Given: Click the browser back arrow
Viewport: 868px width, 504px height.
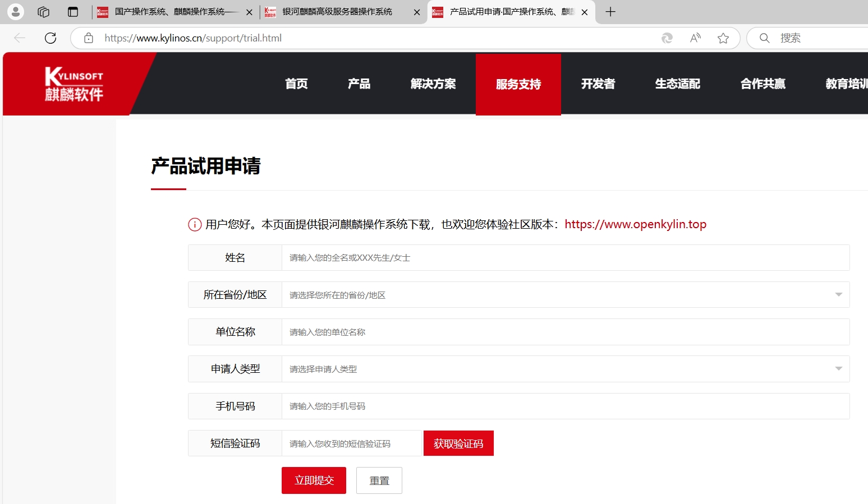Looking at the screenshot, I should click(x=20, y=38).
